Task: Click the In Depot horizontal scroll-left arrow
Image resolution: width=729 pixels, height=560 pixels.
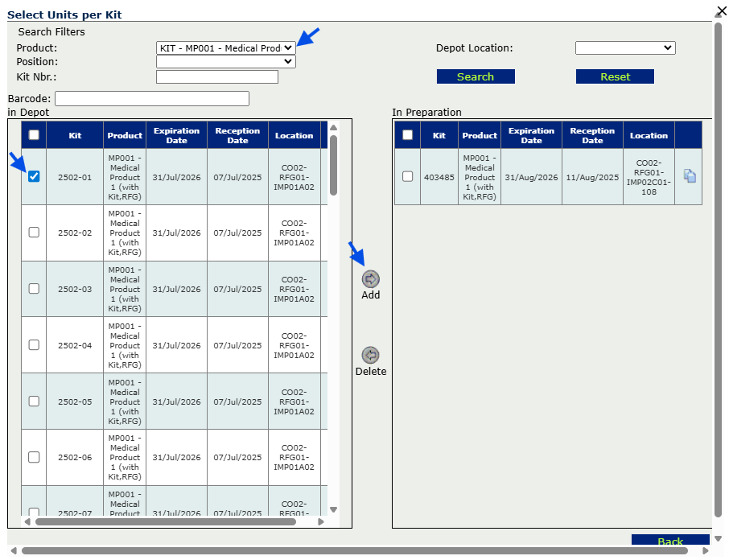Action: [27, 521]
